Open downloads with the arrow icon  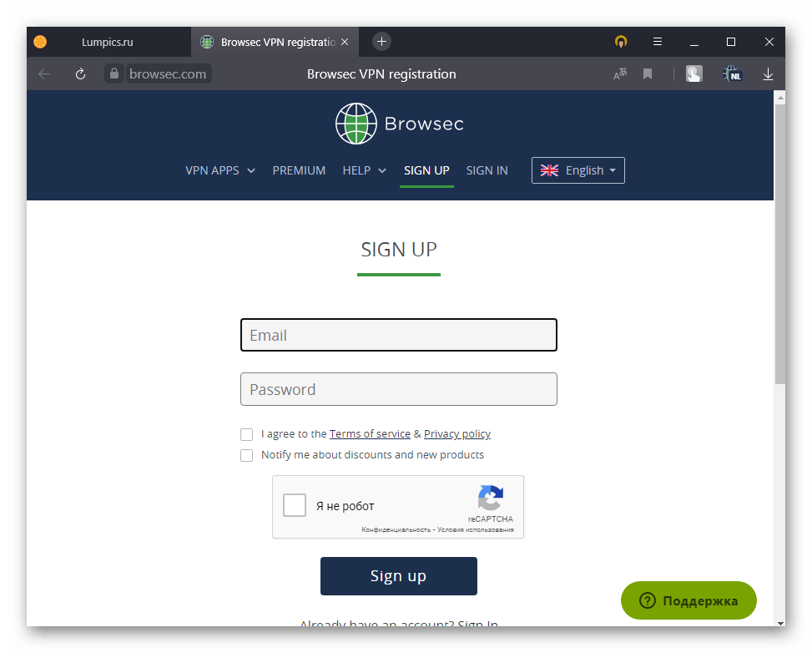[x=768, y=74]
